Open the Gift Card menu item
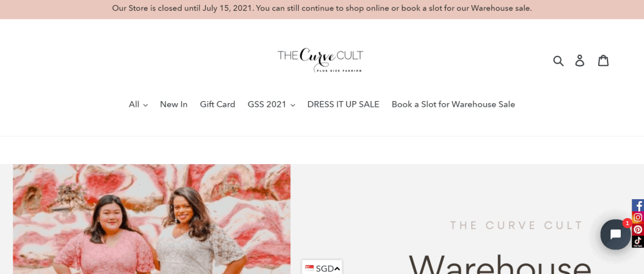The image size is (644, 274). pyautogui.click(x=217, y=104)
